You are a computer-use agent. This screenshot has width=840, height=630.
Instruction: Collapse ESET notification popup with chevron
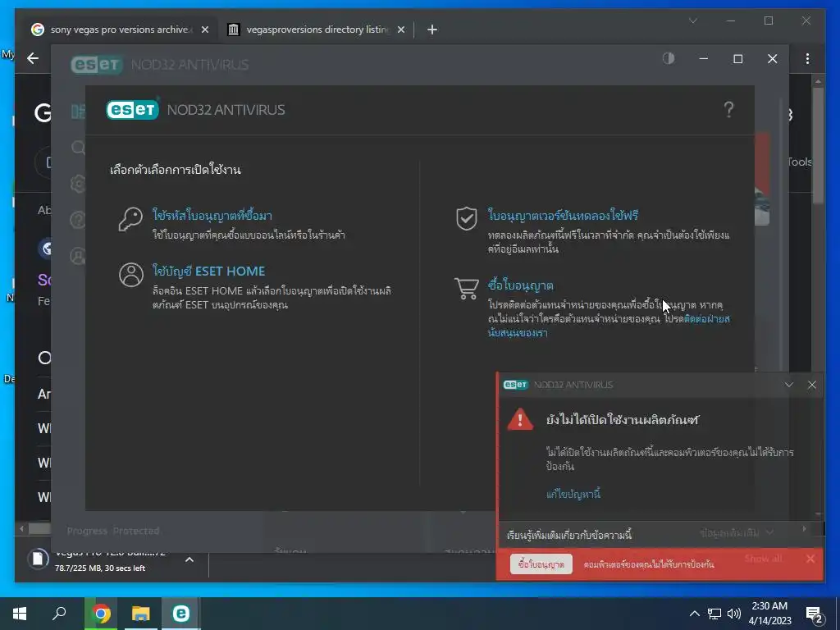tap(789, 385)
